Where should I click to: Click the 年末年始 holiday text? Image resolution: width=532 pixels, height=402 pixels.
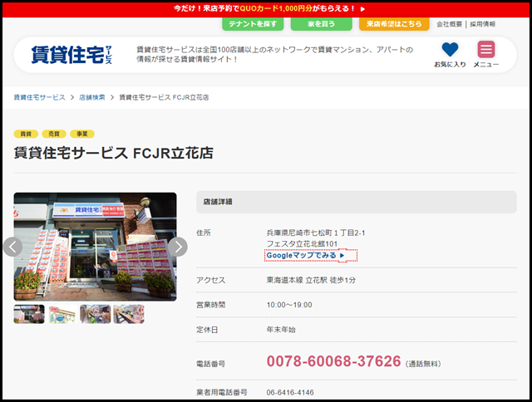pos(281,330)
